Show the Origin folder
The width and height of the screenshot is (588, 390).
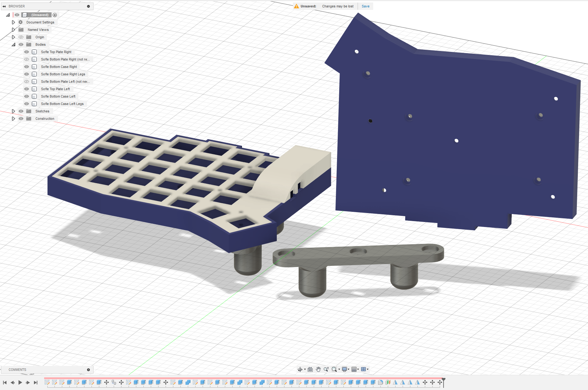pos(21,37)
